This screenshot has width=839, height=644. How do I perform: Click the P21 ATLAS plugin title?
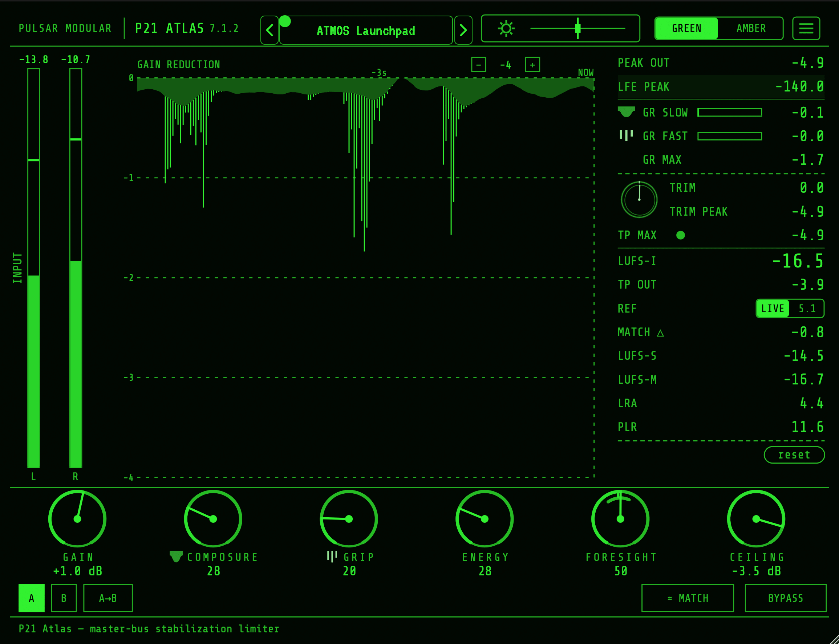point(169,28)
